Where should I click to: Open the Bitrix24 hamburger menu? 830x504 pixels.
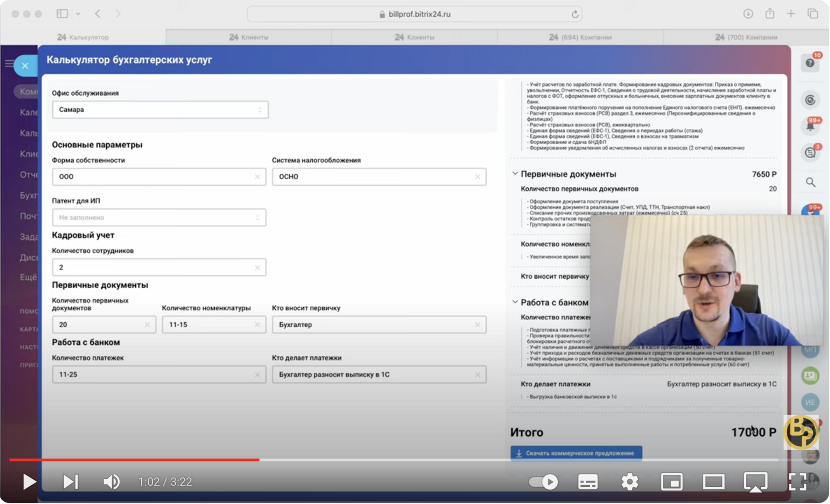pyautogui.click(x=9, y=63)
